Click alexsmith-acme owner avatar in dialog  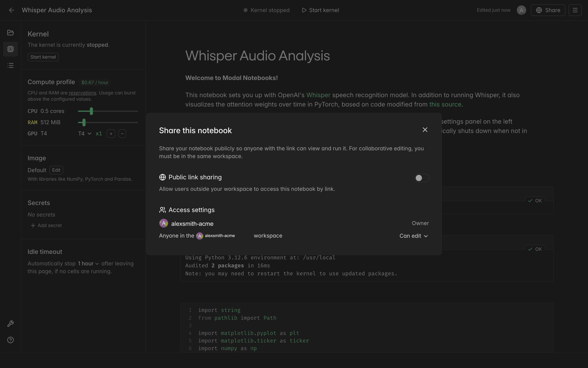point(164,223)
